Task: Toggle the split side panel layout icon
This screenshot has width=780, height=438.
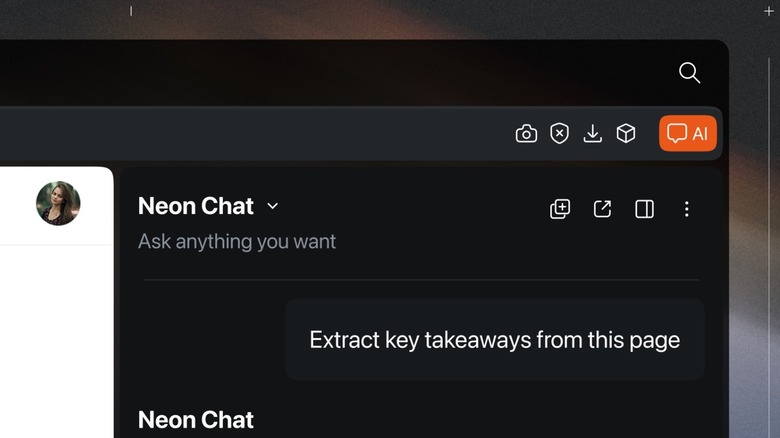Action: pos(645,209)
